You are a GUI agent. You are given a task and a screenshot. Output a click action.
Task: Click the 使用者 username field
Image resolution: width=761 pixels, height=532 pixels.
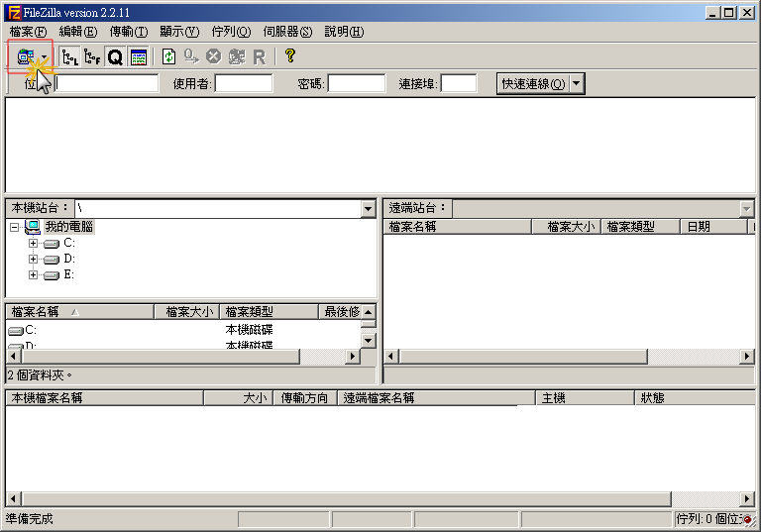[x=244, y=83]
